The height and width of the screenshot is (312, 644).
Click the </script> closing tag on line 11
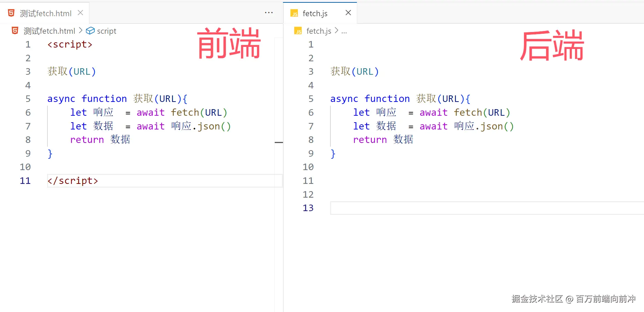[x=73, y=181]
